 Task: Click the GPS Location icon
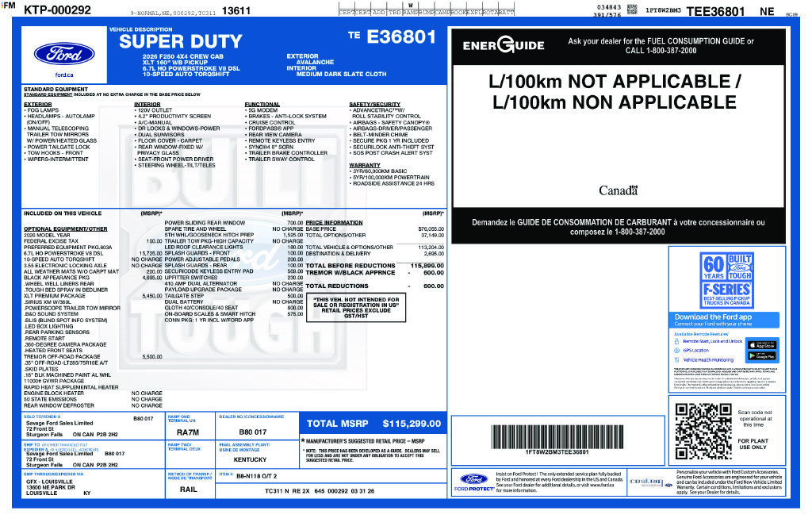[677, 351]
